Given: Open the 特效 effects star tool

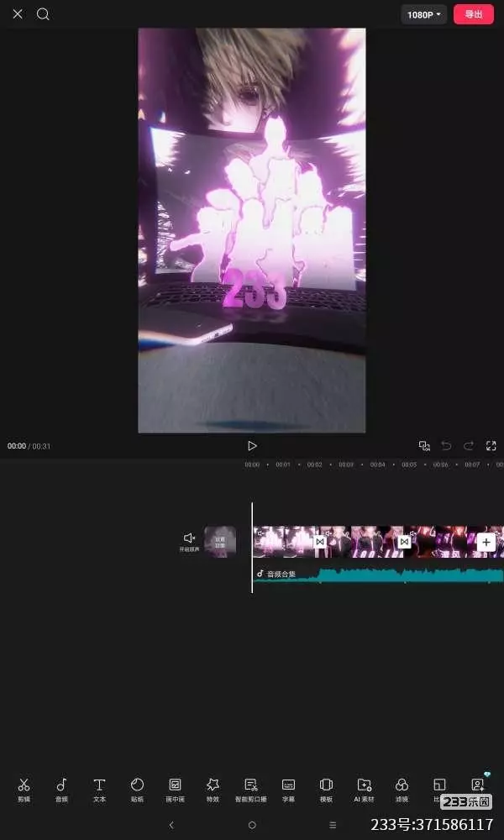Looking at the screenshot, I should tap(213, 790).
